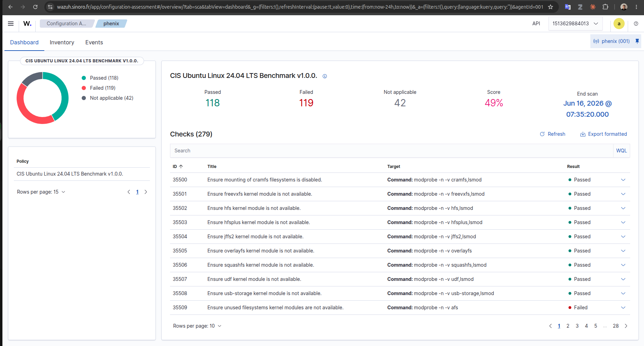644x346 pixels.
Task: Click the browser address bar URL
Action: [300, 7]
